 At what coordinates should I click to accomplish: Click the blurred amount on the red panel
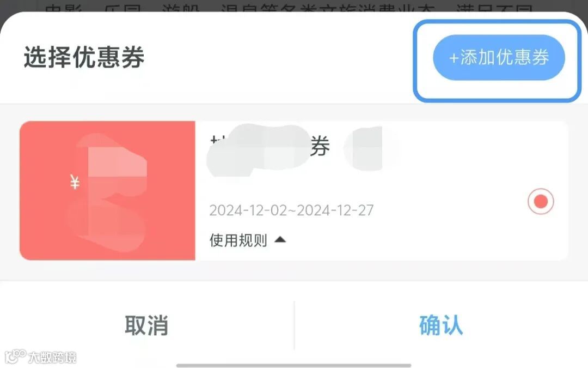click(109, 192)
